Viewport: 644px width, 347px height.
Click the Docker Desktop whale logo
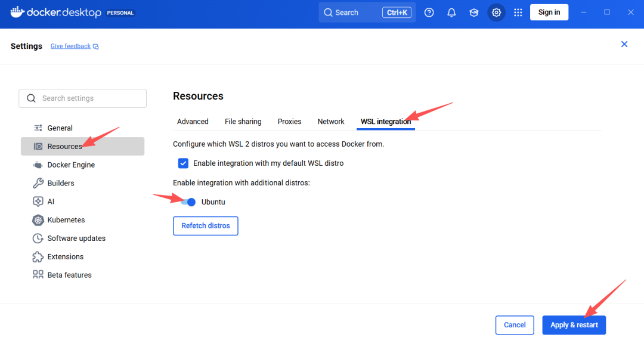click(17, 13)
